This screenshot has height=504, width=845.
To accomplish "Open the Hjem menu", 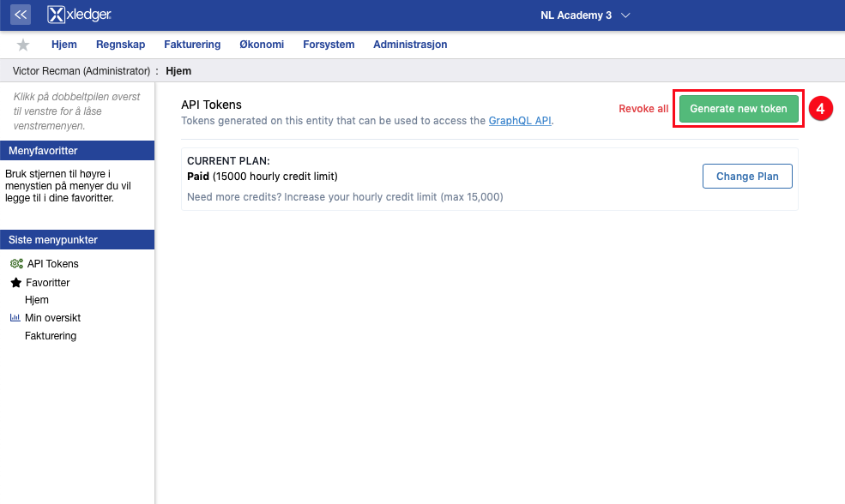I will 64,45.
